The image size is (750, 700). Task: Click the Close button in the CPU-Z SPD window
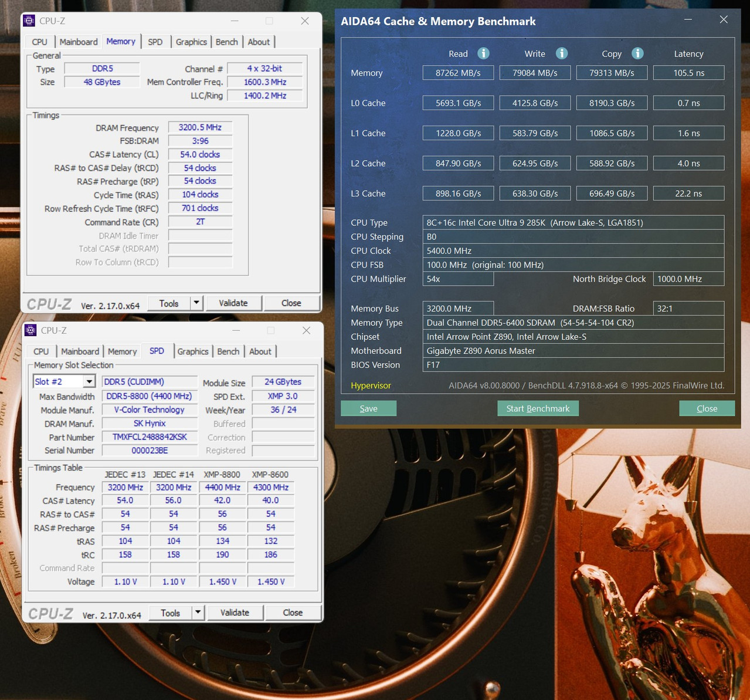pos(293,613)
